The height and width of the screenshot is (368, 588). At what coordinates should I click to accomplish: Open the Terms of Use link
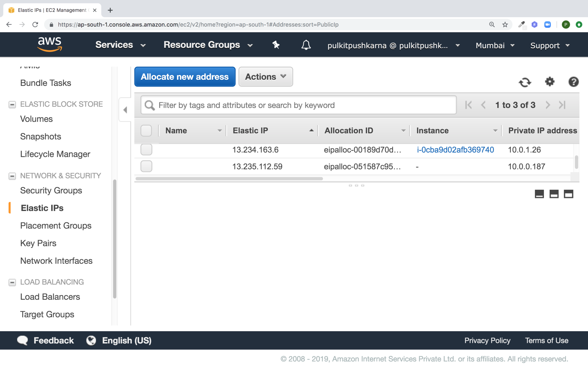pyautogui.click(x=546, y=340)
